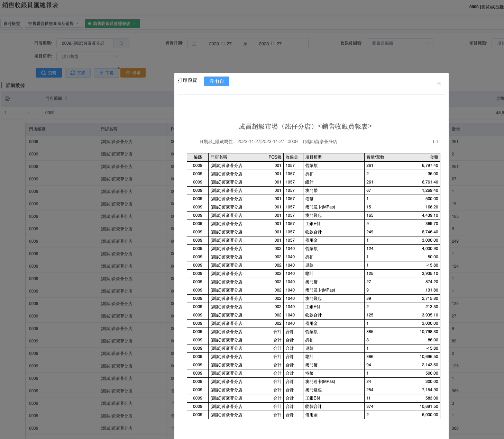Expand the 收銀員編碼 dropdown

click(x=400, y=43)
